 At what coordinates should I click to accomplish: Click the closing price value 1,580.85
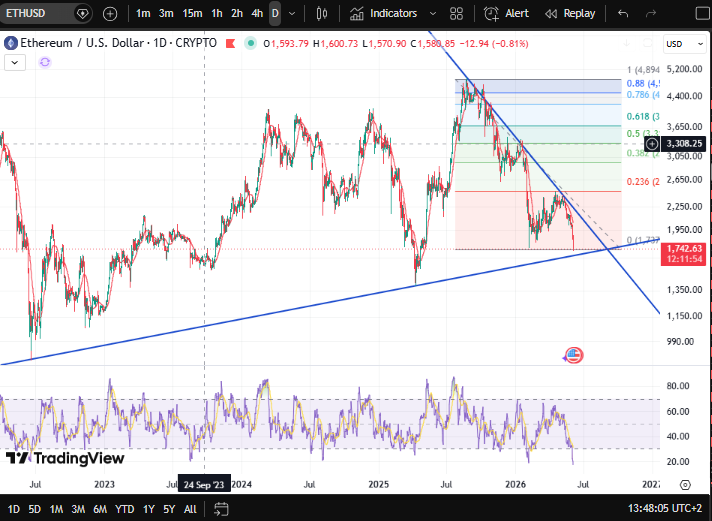[436, 44]
